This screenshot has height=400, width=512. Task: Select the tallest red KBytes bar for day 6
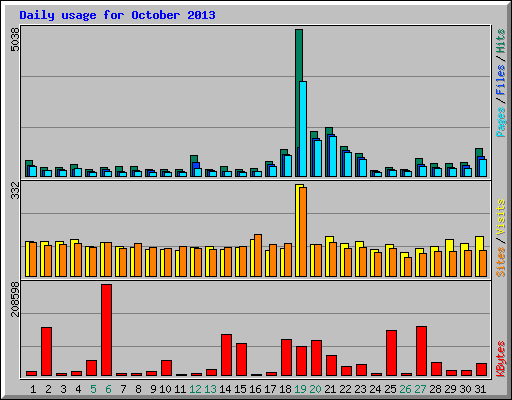click(107, 330)
